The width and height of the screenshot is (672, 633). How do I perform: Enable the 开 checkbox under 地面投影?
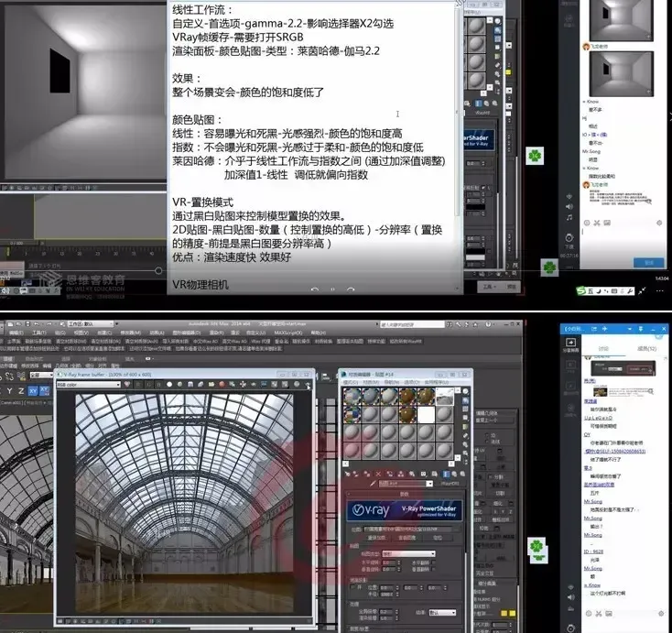pos(353,587)
